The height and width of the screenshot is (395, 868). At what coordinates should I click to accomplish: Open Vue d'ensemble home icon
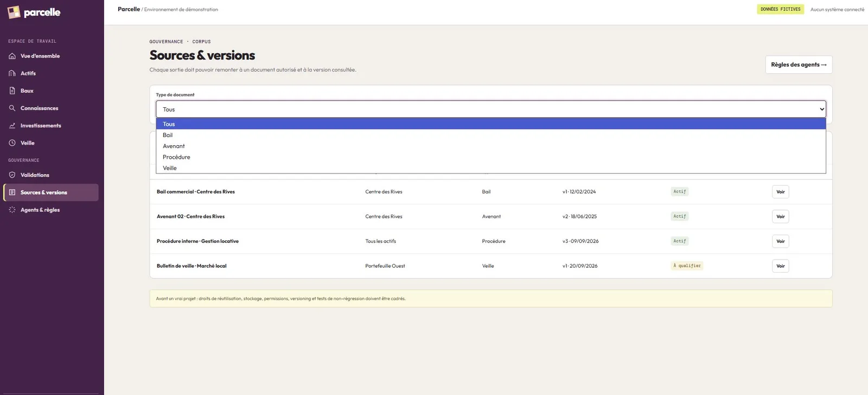(12, 56)
